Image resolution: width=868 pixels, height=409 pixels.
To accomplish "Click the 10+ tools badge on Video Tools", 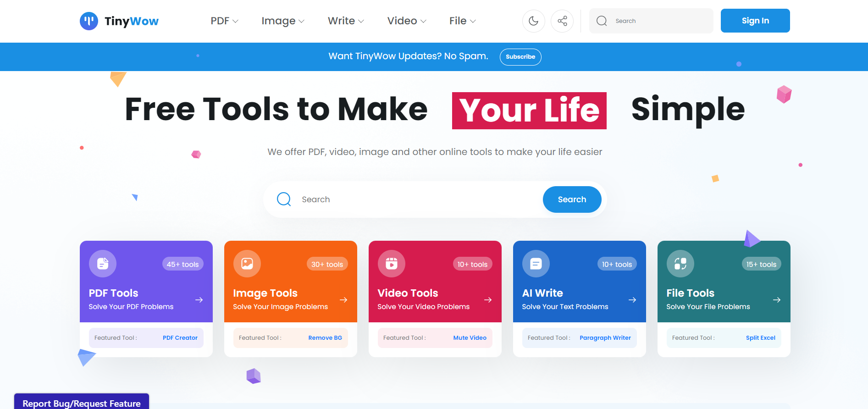I will [472, 264].
